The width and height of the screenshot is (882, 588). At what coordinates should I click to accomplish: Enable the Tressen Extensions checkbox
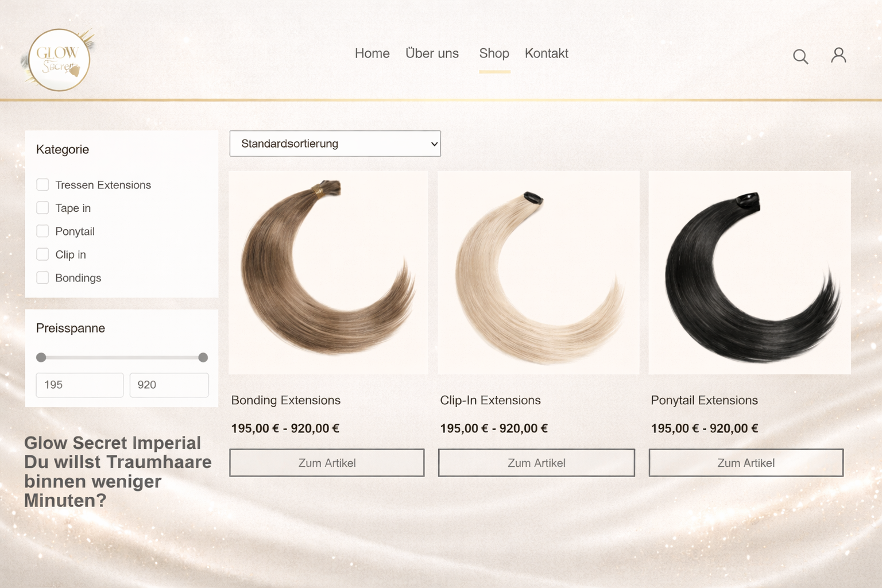[x=42, y=185]
